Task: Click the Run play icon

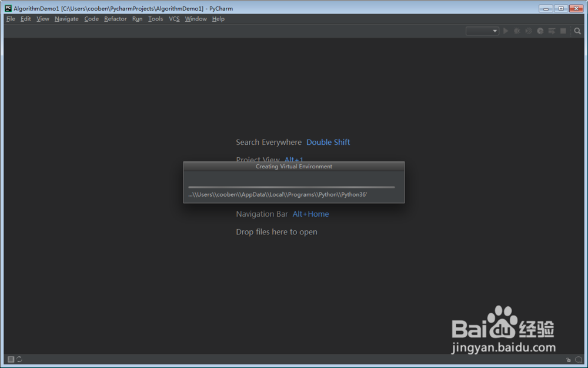Action: pos(506,31)
